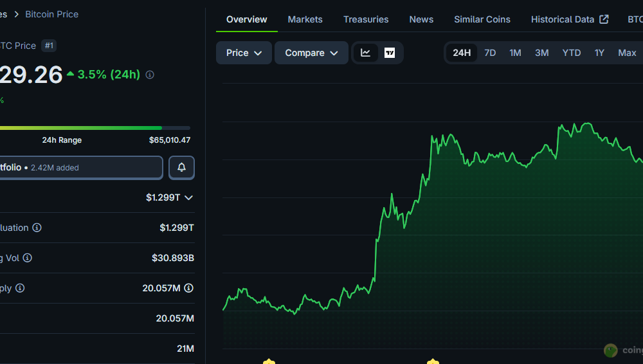Screen dimensions: 643x364
Task: Open Historical Data external link icon
Action: [604, 19]
